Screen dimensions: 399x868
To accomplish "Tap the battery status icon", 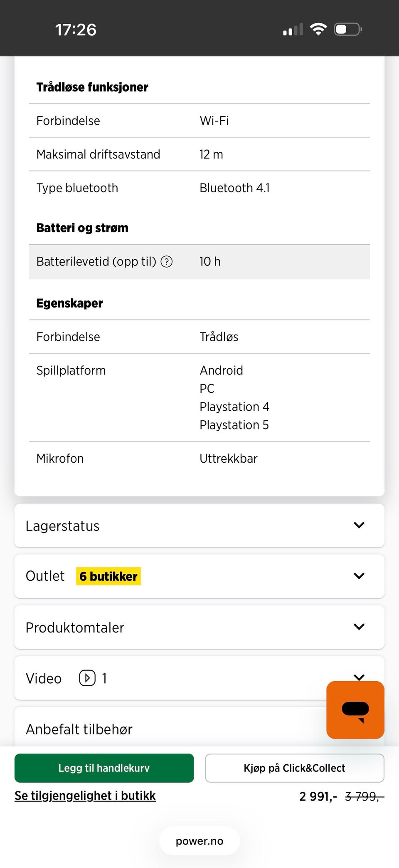I will click(x=348, y=29).
